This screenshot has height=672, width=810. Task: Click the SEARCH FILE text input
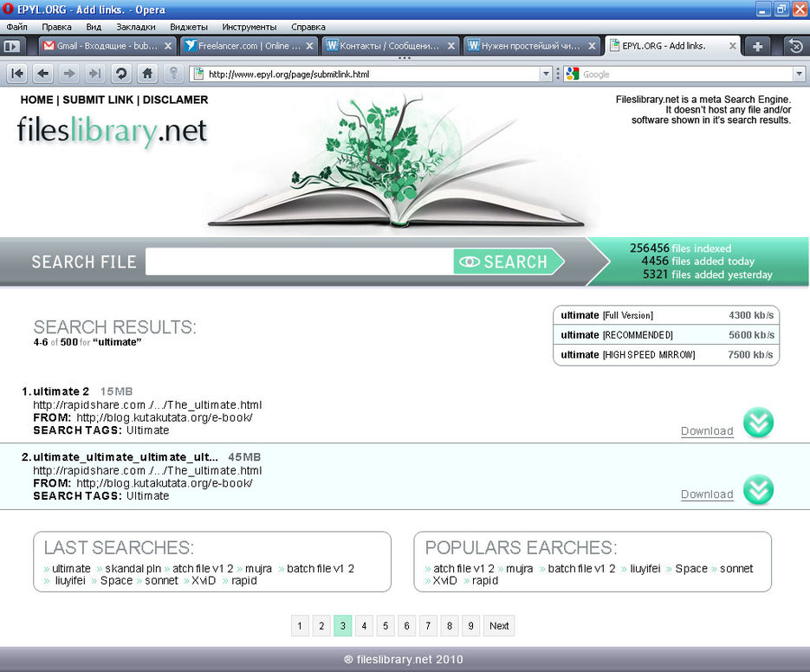point(300,262)
